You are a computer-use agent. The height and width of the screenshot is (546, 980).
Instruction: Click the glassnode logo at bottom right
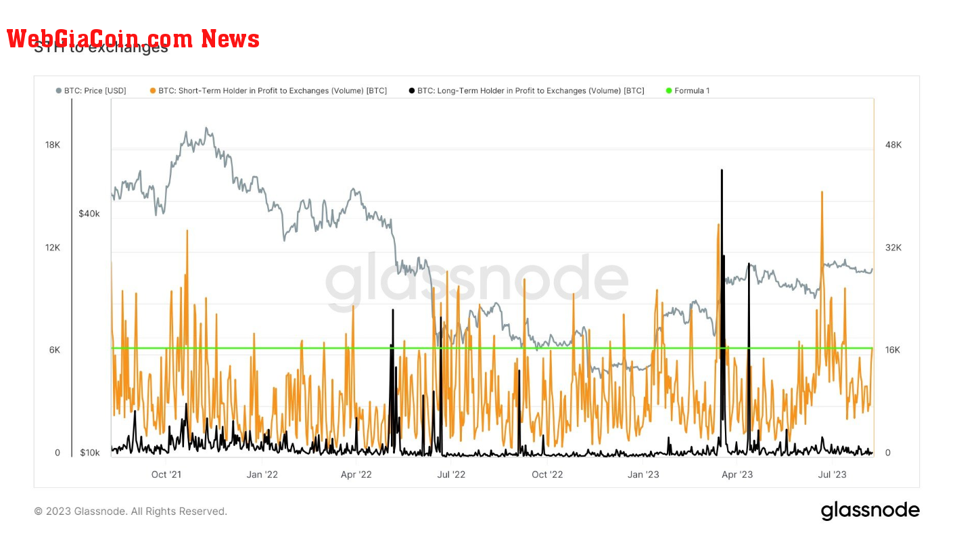coord(870,511)
